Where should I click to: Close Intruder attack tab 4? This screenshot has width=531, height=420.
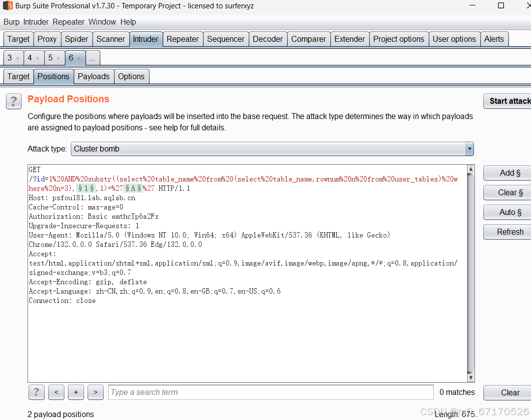click(37, 58)
